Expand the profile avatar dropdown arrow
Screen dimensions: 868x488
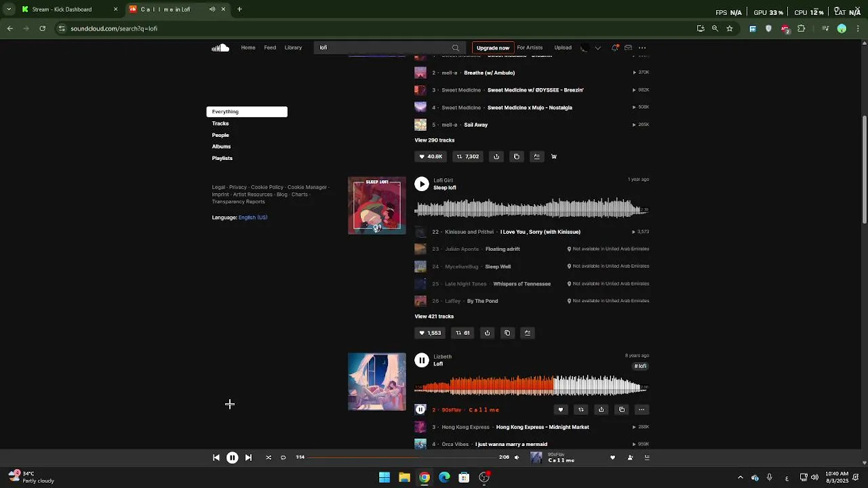coord(597,47)
